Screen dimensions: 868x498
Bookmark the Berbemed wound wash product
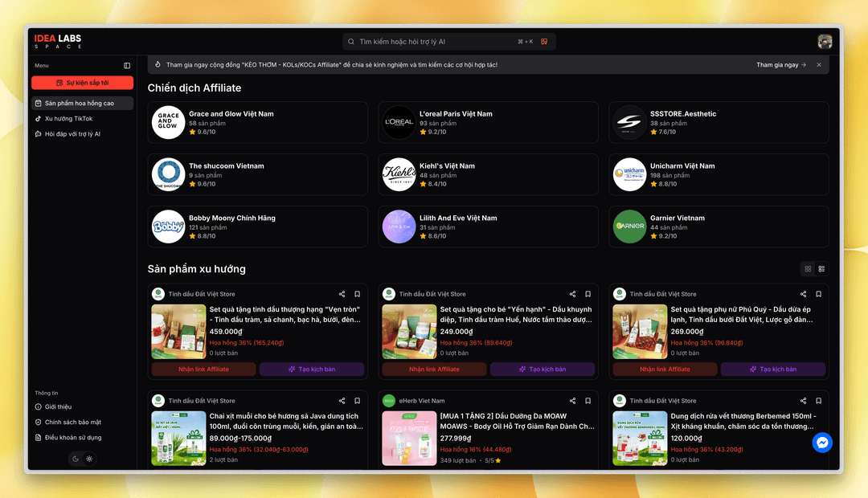(x=818, y=401)
